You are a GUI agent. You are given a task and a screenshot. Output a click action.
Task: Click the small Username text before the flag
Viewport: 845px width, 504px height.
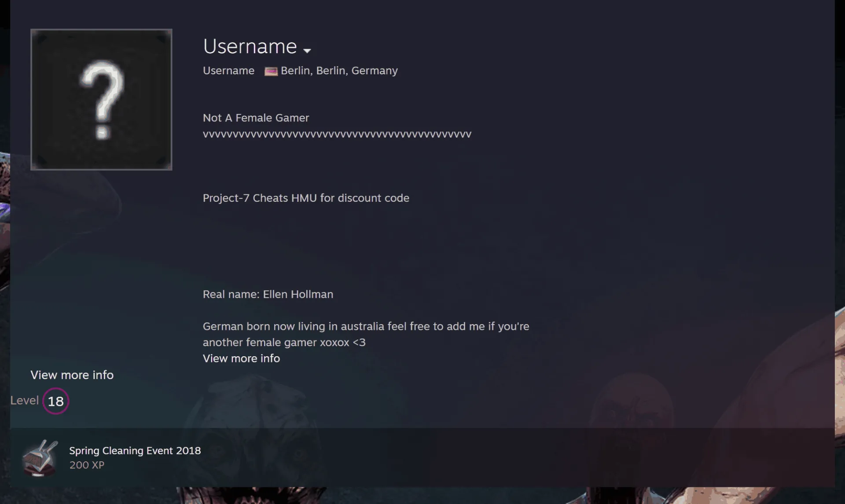click(x=228, y=70)
